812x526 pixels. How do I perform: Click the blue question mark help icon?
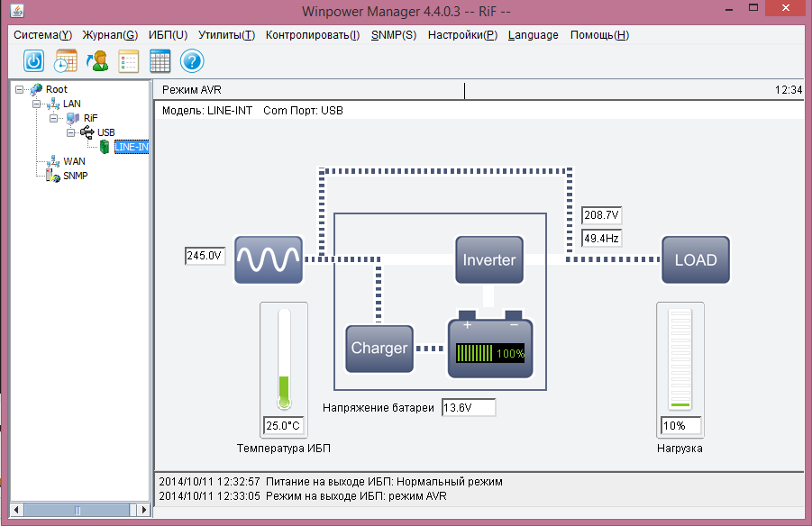tap(192, 61)
